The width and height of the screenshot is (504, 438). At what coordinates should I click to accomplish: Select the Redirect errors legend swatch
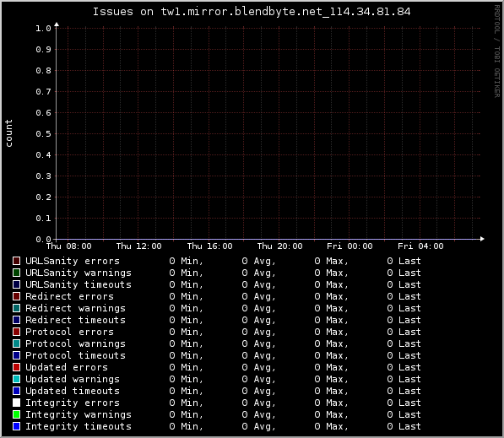coord(16,296)
